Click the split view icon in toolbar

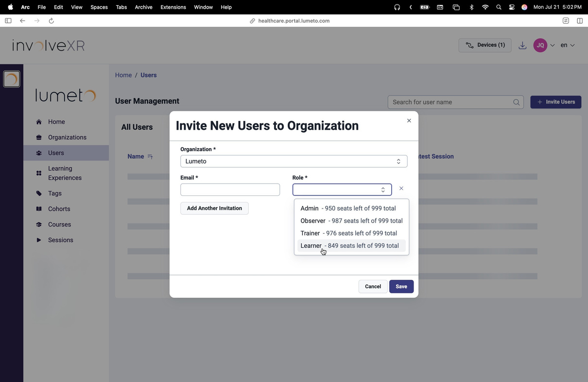tap(580, 21)
